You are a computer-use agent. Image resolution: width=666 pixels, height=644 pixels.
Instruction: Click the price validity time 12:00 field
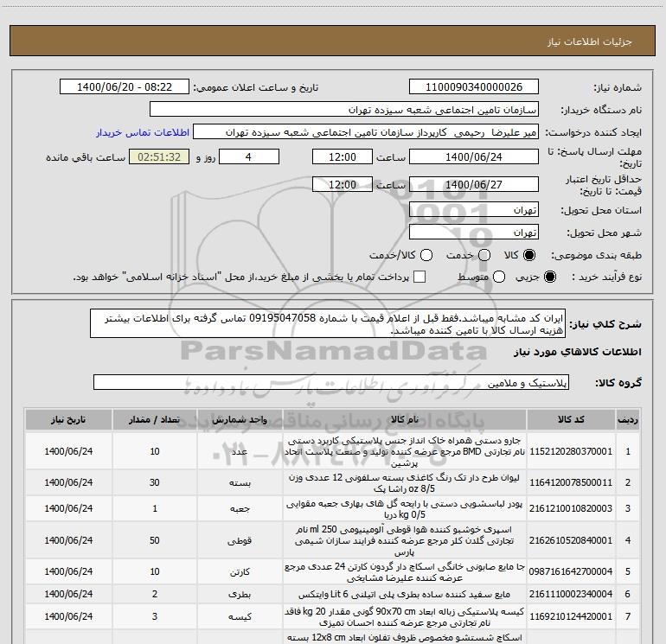(x=343, y=185)
